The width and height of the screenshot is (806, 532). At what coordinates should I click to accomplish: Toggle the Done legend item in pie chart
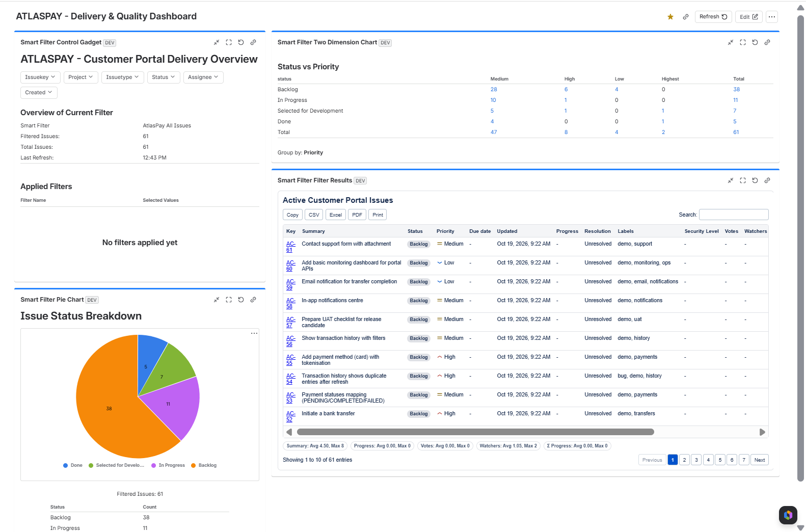point(73,465)
